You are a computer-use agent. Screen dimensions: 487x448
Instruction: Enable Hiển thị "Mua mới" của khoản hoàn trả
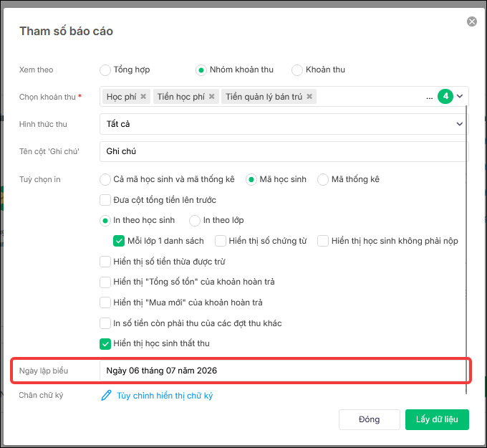coord(105,302)
